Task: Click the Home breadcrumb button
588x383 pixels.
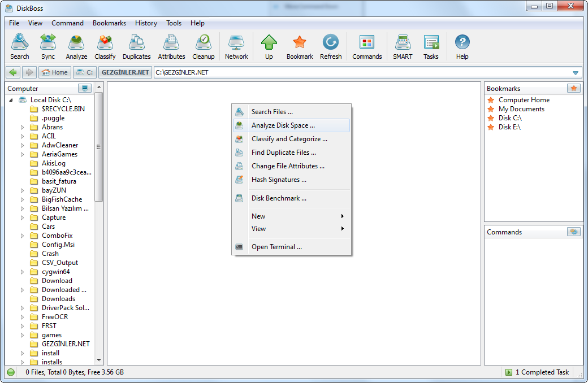Action: tap(55, 72)
